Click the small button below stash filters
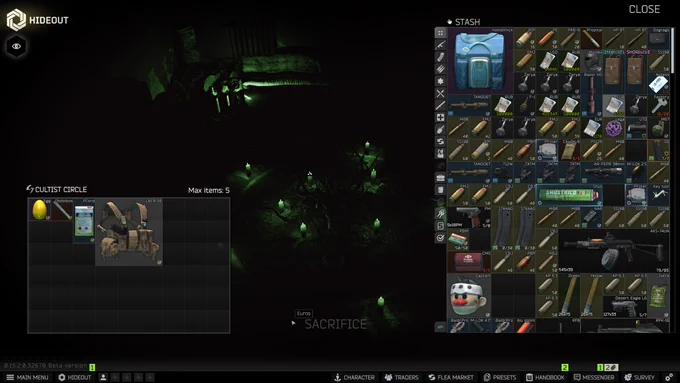680x383 pixels. (x=440, y=327)
